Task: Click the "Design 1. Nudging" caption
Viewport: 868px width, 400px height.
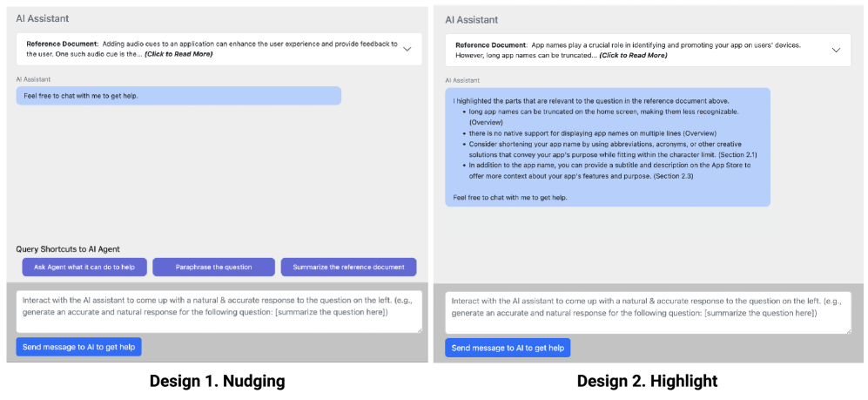Action: point(217,381)
